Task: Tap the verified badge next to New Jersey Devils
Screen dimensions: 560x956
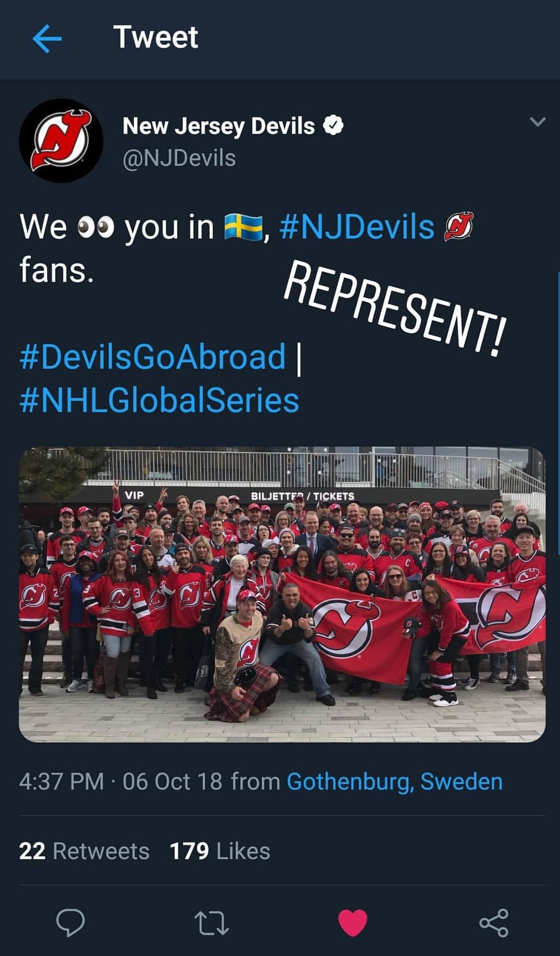Action: [x=333, y=125]
